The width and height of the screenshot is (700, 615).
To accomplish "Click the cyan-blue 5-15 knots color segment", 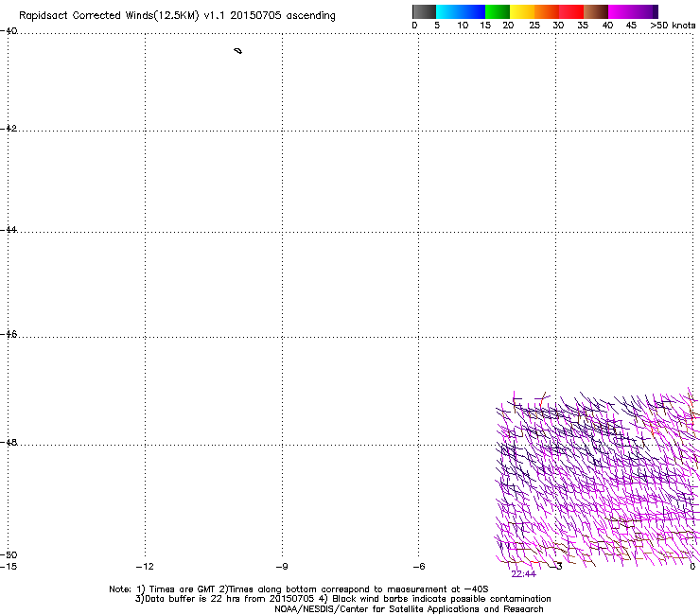I will (x=461, y=11).
